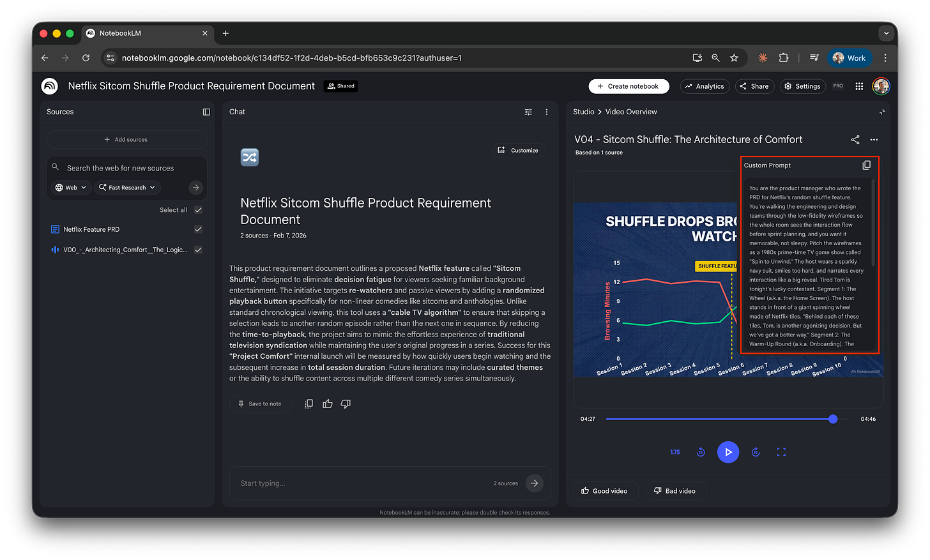The image size is (930, 560).
Task: Open the media controls toolbar icon
Action: coord(814,58)
